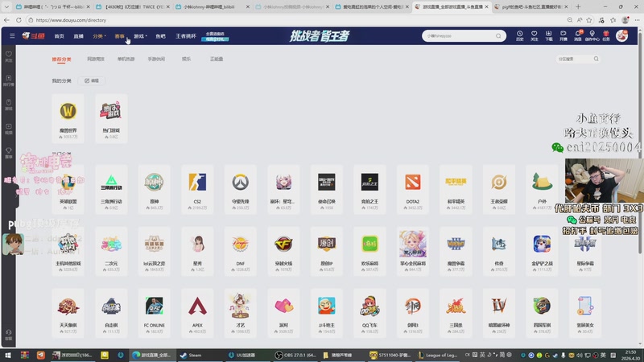Open the 热门游戏 category card

click(111, 118)
